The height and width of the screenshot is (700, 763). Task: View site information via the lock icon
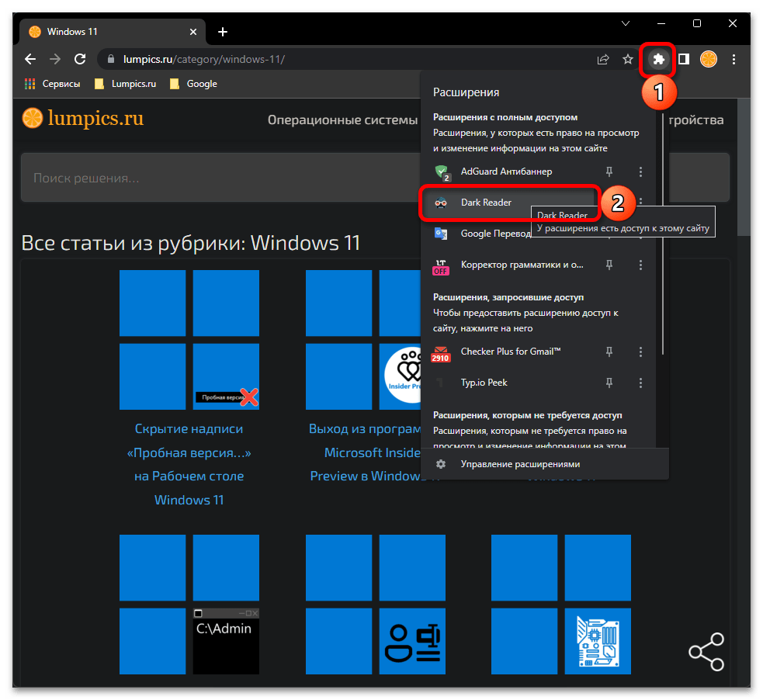pos(111,59)
